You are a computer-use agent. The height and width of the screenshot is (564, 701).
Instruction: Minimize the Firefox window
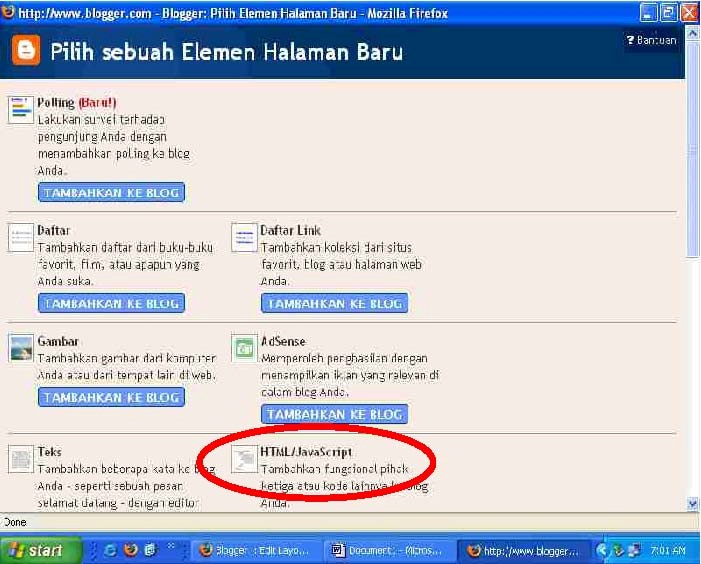tap(648, 13)
